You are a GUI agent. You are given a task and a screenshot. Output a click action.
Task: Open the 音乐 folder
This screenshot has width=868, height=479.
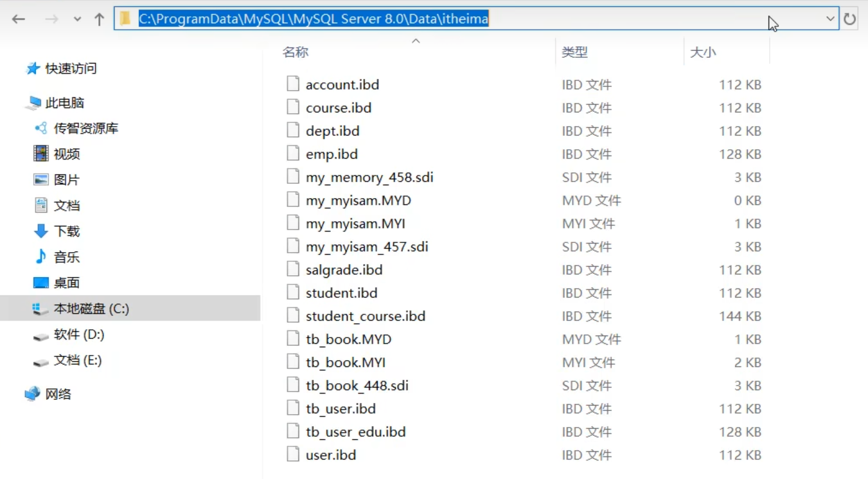pos(57,257)
